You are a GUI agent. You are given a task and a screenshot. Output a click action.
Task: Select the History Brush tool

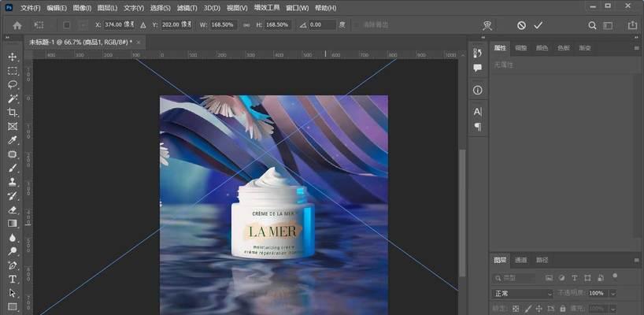(x=13, y=196)
